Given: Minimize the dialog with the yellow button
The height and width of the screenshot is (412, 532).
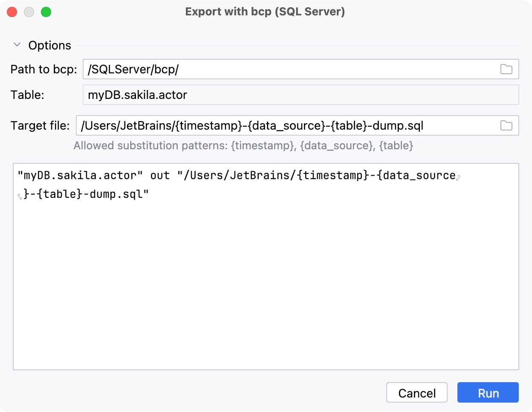Looking at the screenshot, I should 29,12.
